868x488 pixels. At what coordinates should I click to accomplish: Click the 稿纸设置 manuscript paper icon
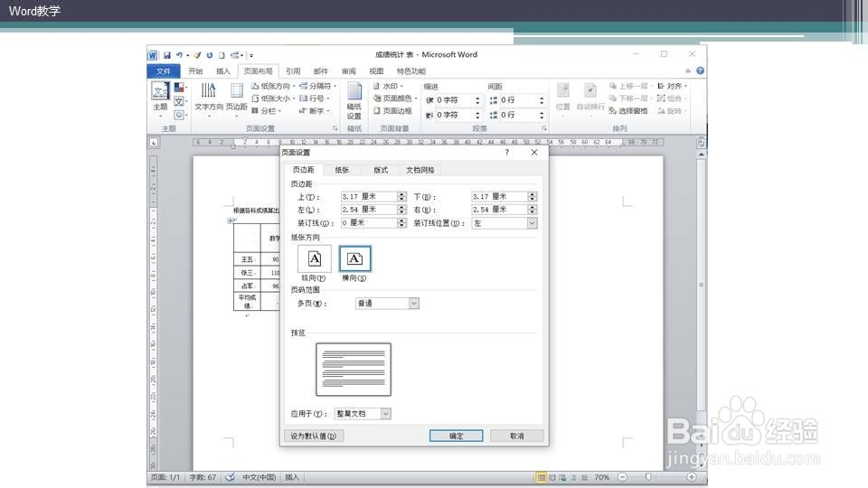click(354, 100)
